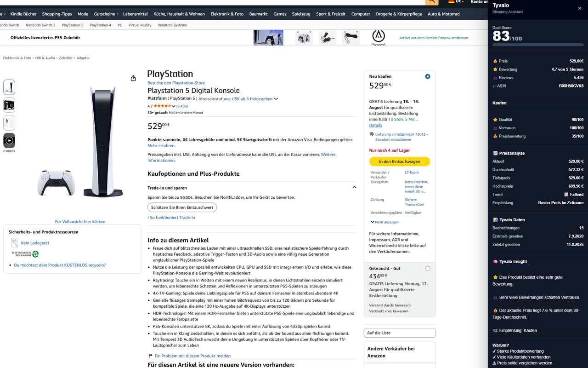This screenshot has width=588, height=368.
Task: Click the ASIN value B08H98GVK8
Action: pos(571,86)
